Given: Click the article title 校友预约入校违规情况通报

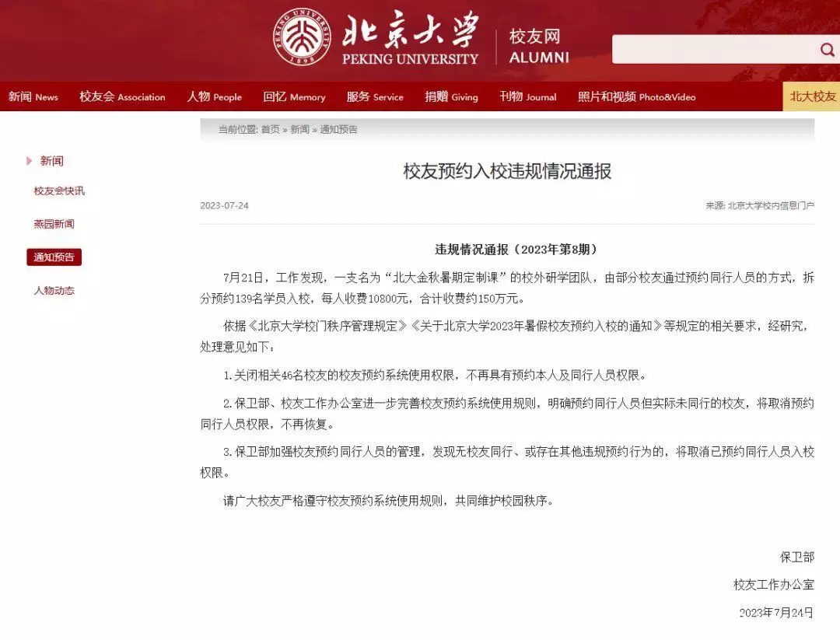Looking at the screenshot, I should [x=507, y=171].
